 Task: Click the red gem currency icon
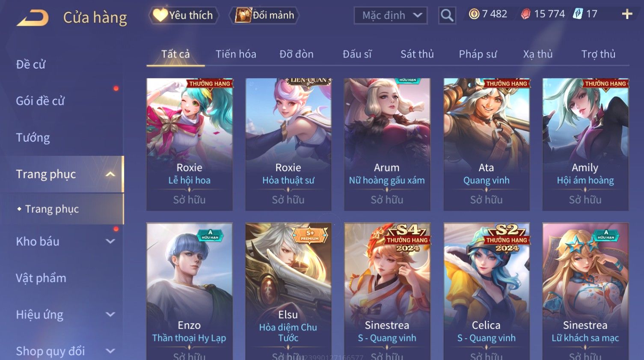(525, 15)
